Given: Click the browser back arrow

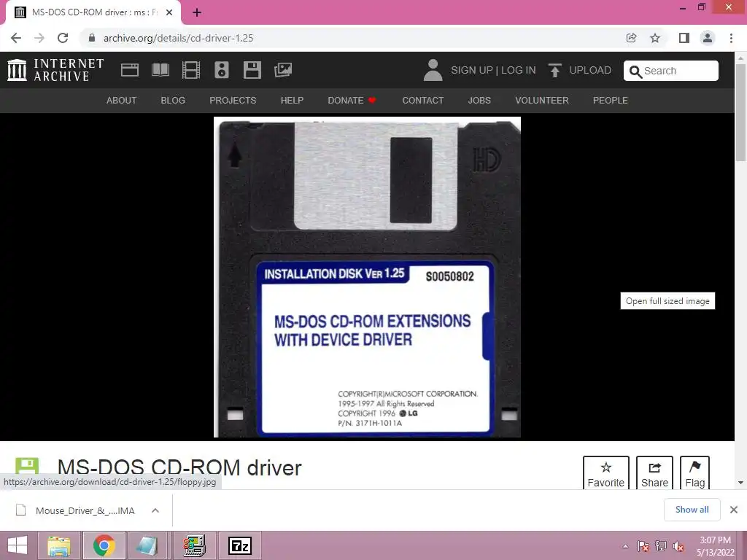Looking at the screenshot, I should point(16,38).
